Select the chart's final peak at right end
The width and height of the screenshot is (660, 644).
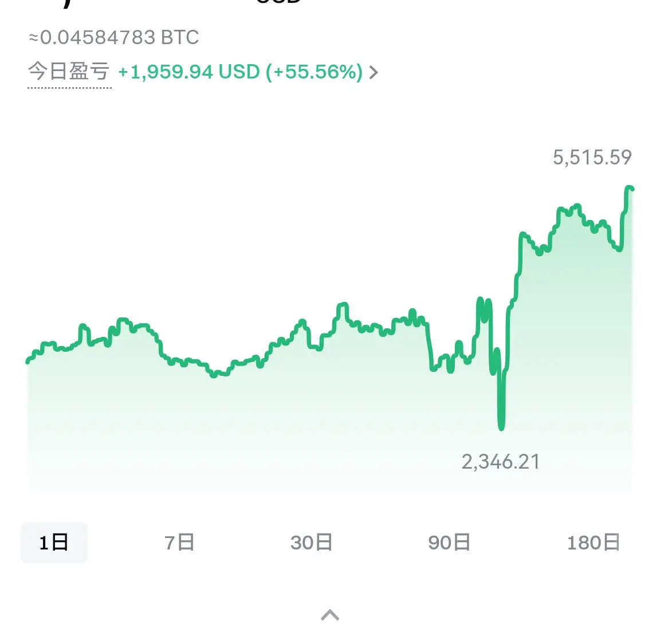coord(629,188)
